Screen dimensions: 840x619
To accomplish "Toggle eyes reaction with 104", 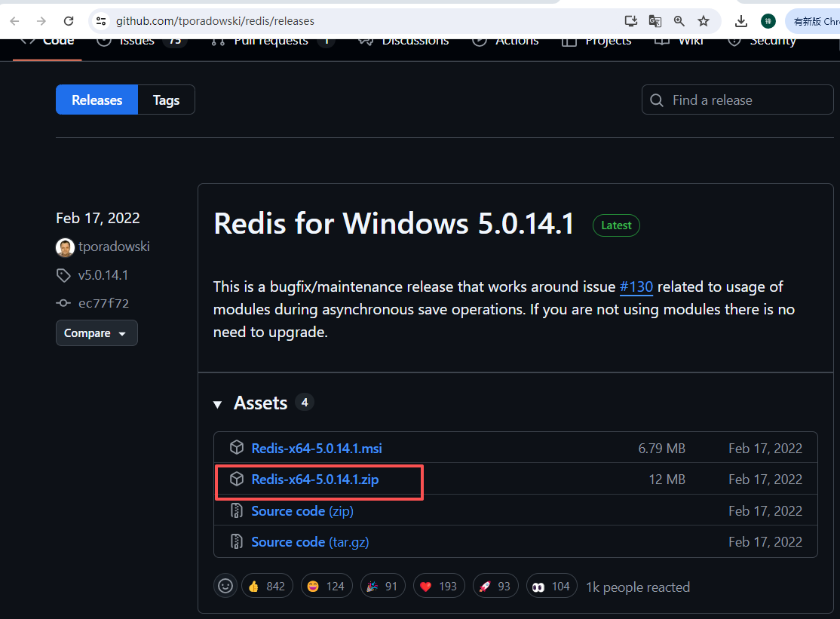I will 552,587.
